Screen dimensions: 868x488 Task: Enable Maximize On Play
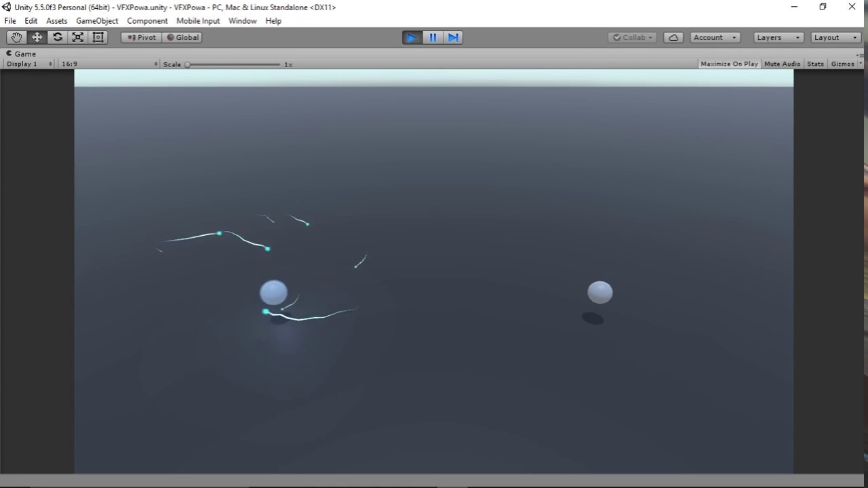coord(728,64)
